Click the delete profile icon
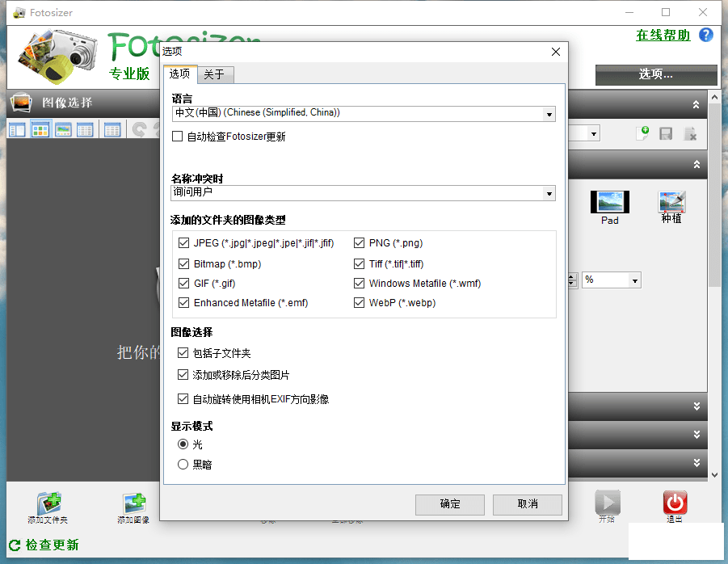The width and height of the screenshot is (728, 564). point(690,133)
